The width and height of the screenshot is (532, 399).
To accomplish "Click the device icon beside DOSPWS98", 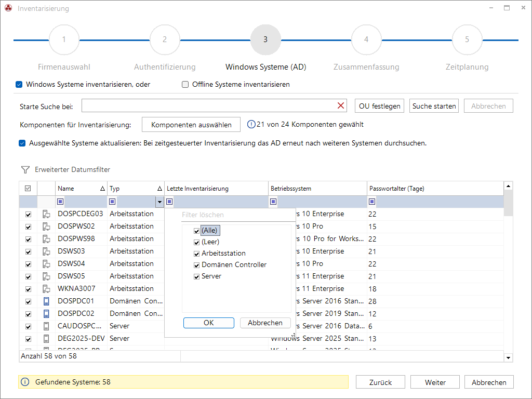I will tap(46, 239).
